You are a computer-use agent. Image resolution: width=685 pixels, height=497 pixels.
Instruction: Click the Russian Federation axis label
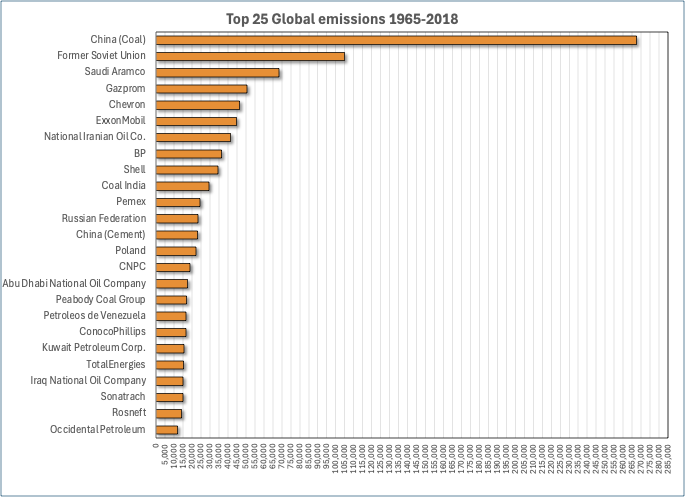[x=103, y=218]
